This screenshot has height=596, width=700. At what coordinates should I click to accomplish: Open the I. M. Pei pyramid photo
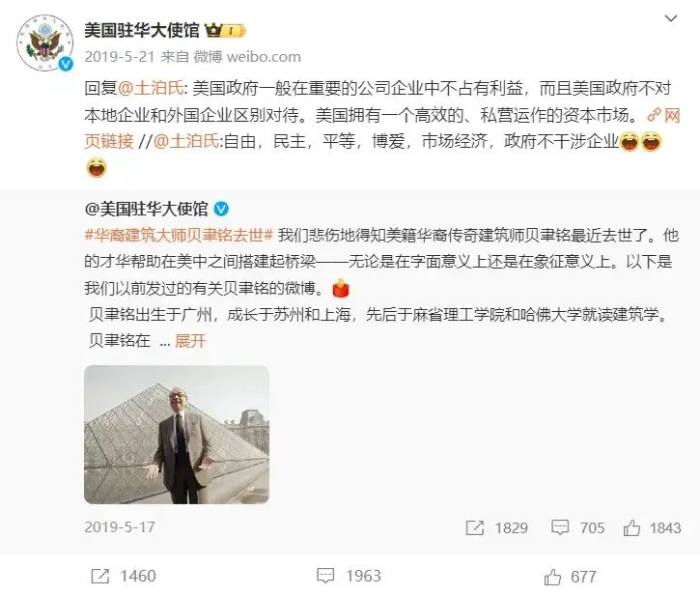[177, 435]
